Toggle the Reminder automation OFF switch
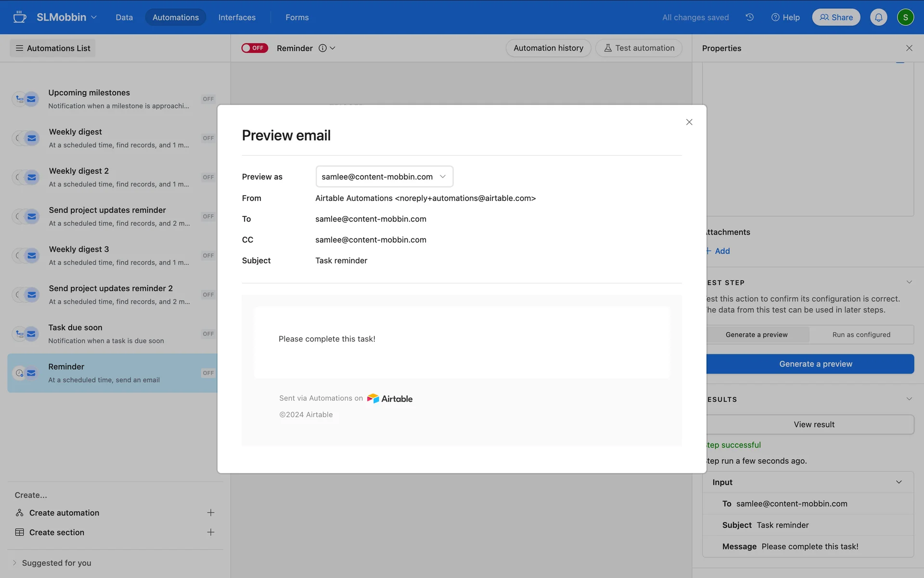The image size is (924, 578). point(255,48)
